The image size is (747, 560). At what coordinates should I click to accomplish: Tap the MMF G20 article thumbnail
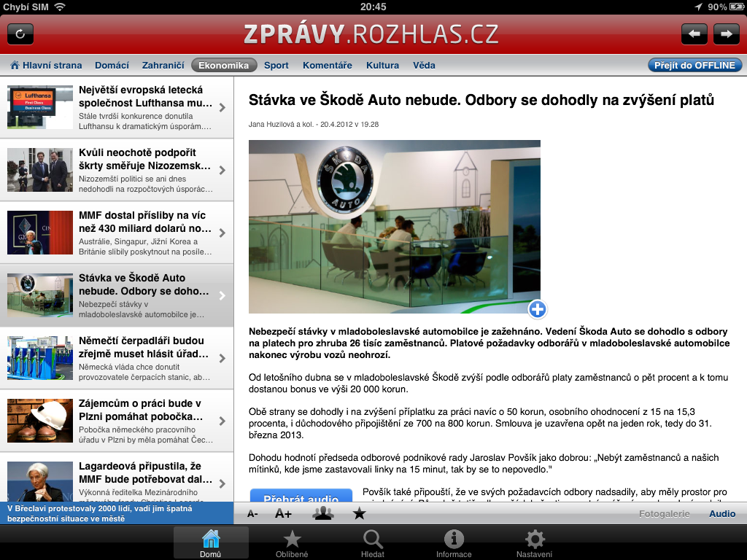[x=40, y=233]
